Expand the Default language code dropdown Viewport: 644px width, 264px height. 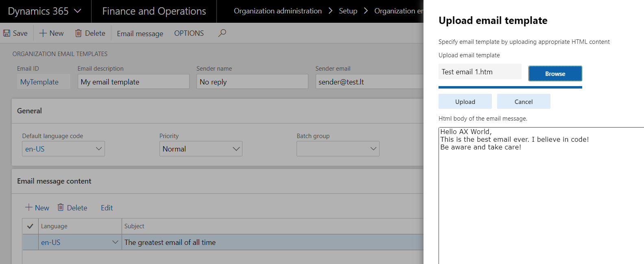(x=99, y=149)
